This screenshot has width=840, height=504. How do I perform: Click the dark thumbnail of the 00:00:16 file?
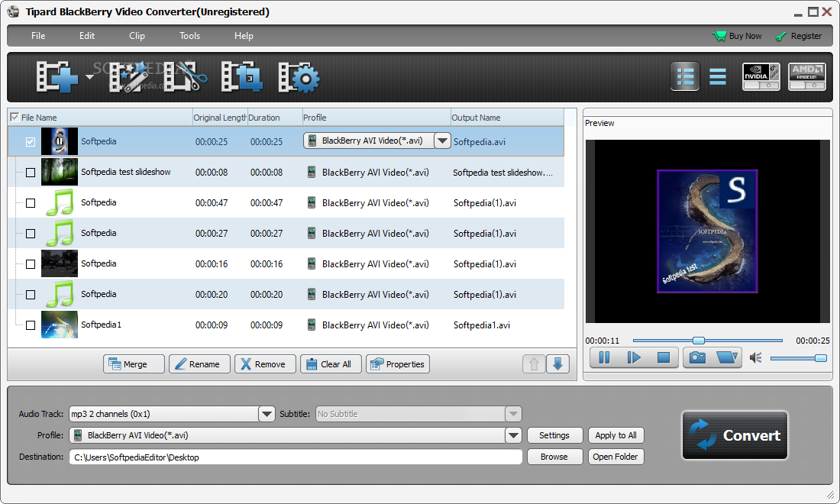click(60, 263)
